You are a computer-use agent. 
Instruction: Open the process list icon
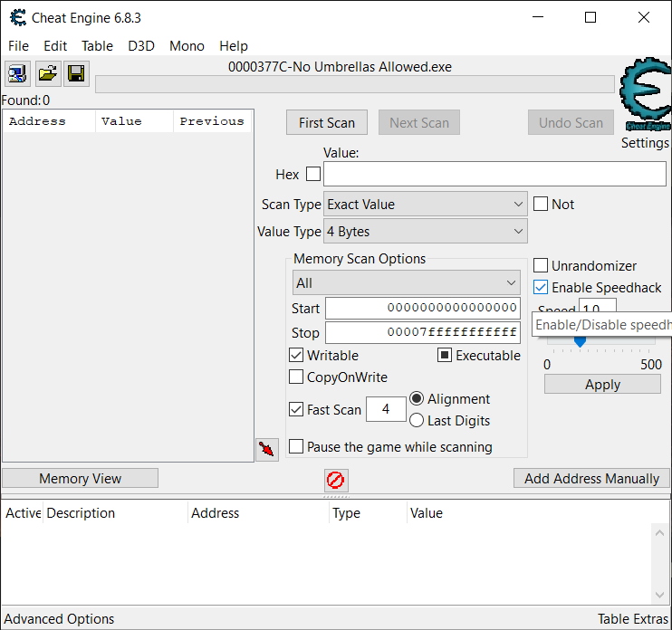(17, 73)
